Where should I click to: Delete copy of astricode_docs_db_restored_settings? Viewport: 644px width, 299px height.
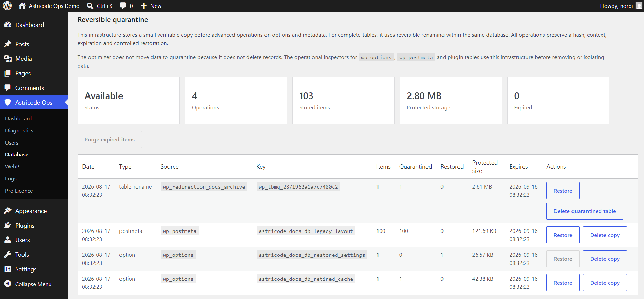tap(605, 259)
